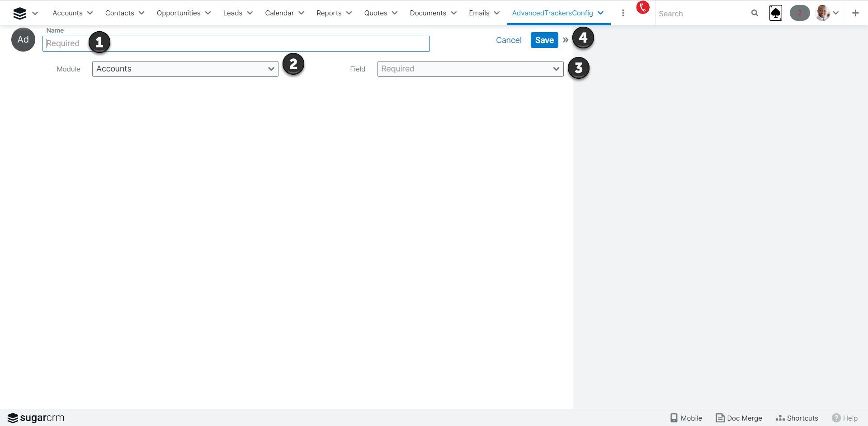Expand the Accounts module menu arrow
Screen dimensions: 868x426
point(90,13)
